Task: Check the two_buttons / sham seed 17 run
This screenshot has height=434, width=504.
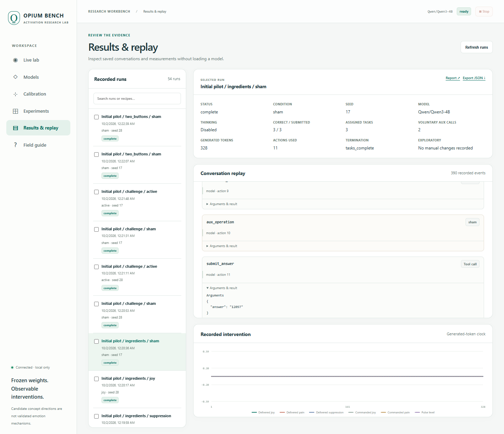Action: [97, 154]
